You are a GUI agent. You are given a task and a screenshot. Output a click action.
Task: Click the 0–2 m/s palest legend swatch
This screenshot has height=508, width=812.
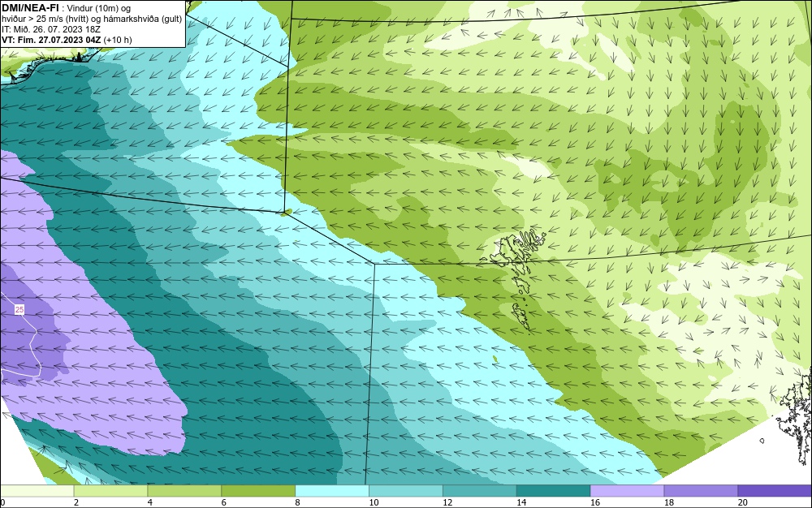(37, 491)
